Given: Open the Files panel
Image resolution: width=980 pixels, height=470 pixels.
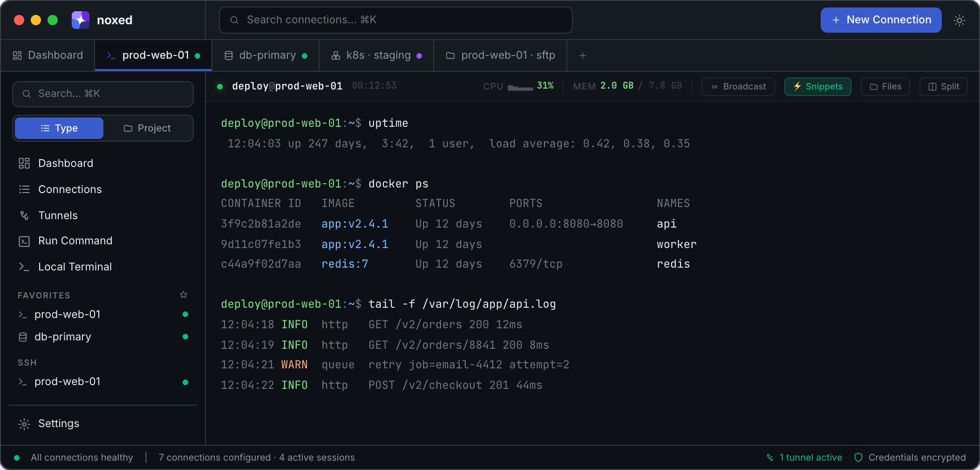Looking at the screenshot, I should 885,87.
